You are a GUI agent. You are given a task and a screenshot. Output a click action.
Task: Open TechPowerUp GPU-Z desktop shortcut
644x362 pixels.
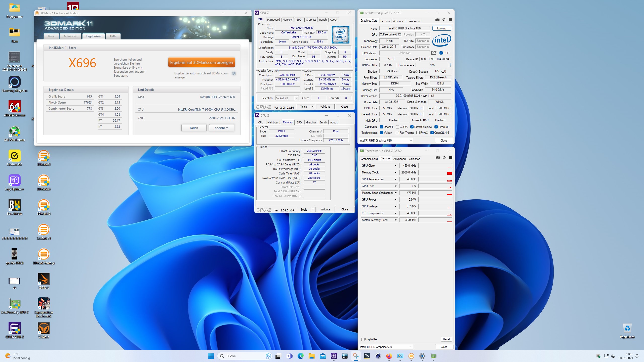[x=15, y=306]
